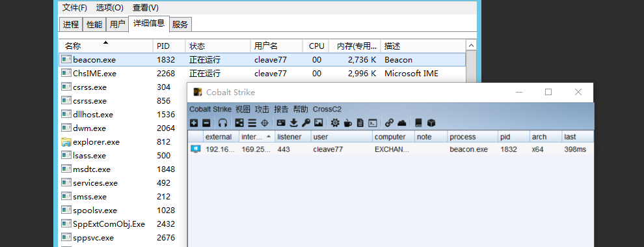Switch to the 服务 tab
Image resolution: width=644 pixels, height=247 pixels.
coord(180,24)
